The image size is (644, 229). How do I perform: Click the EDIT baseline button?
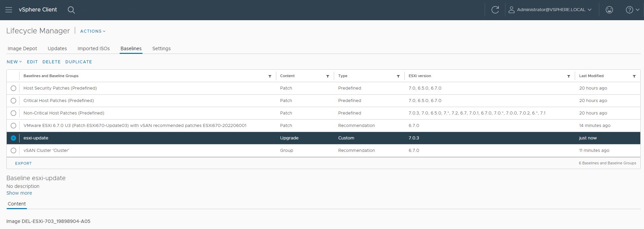click(32, 62)
